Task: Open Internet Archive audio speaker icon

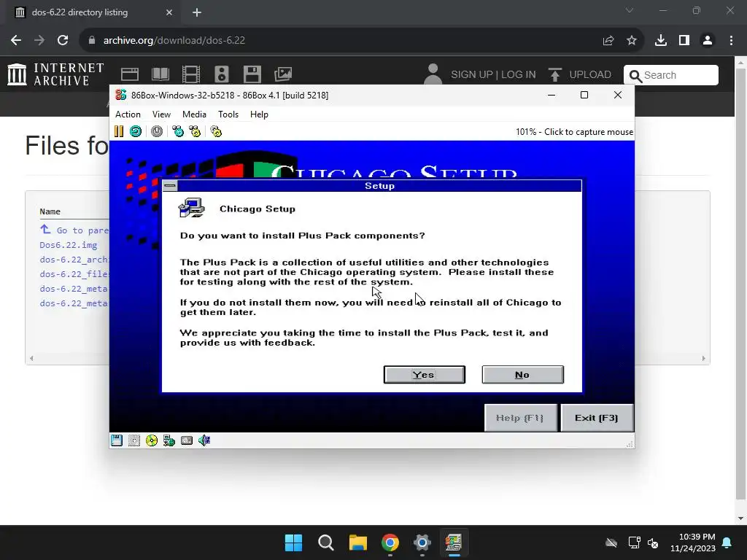Action: [x=222, y=74]
